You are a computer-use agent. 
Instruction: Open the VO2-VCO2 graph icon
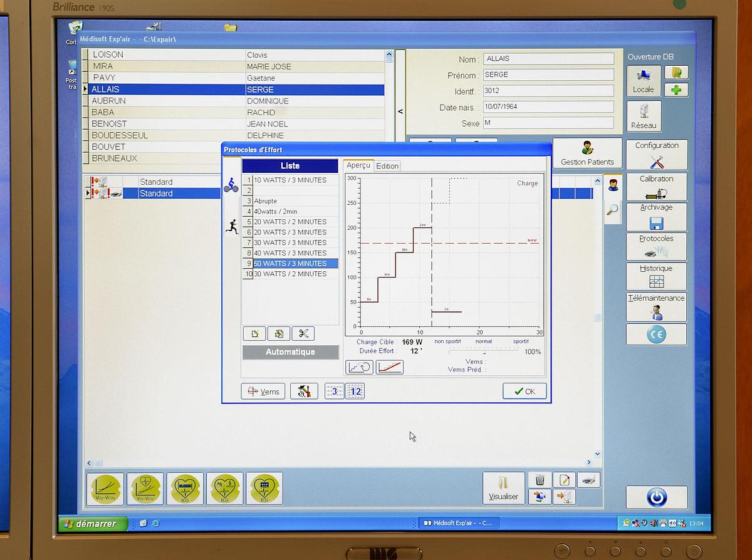[105, 489]
